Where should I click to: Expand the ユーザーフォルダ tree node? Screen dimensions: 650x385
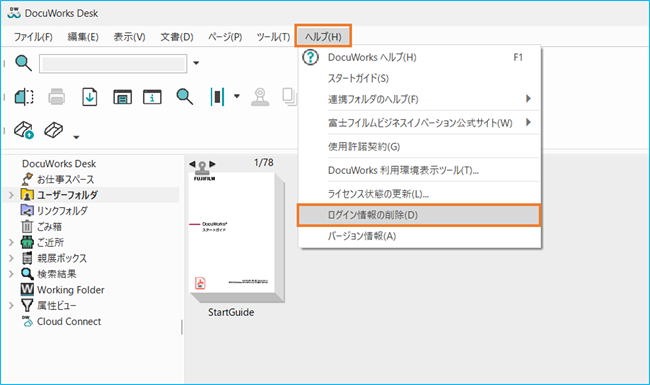click(x=11, y=195)
